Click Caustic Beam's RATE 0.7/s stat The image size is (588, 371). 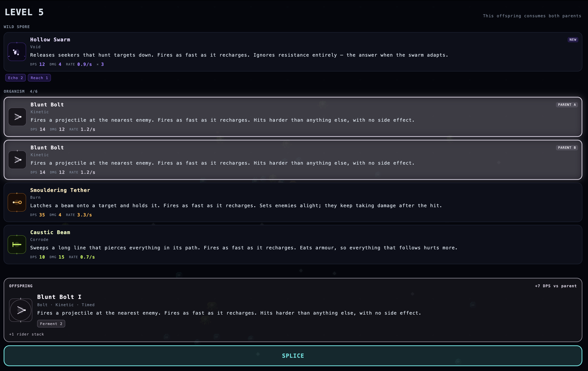82,257
